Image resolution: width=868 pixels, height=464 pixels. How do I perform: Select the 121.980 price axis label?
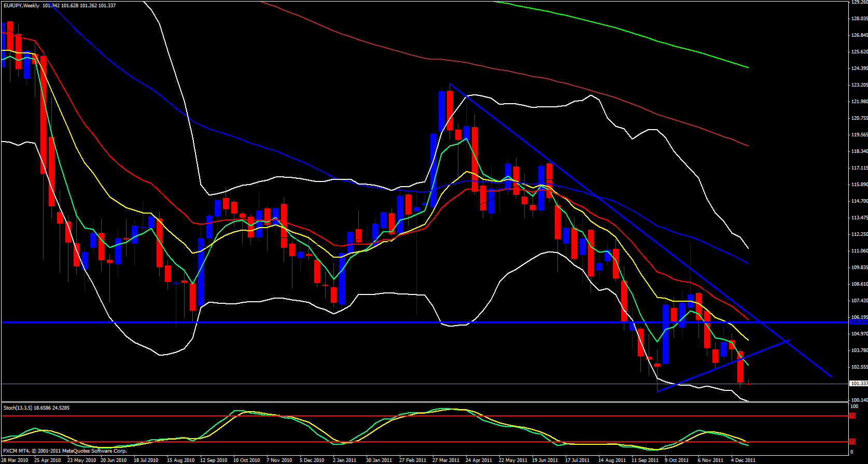tap(859, 102)
